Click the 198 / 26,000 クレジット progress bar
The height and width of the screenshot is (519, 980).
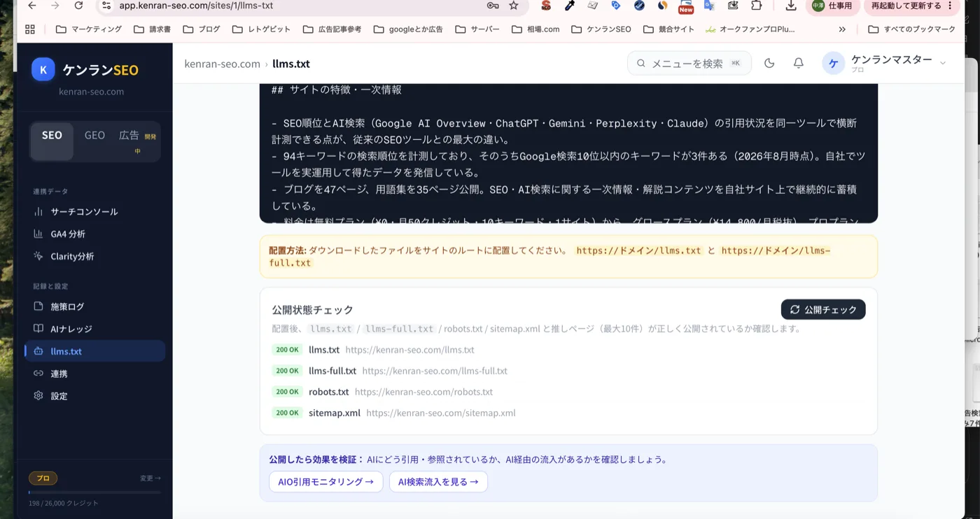coord(94,492)
